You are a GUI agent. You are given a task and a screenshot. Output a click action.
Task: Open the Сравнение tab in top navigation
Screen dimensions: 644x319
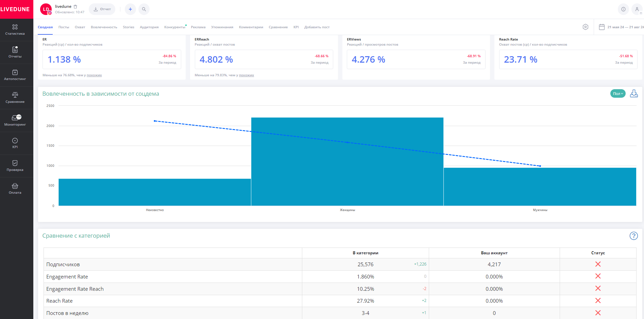[x=278, y=27]
